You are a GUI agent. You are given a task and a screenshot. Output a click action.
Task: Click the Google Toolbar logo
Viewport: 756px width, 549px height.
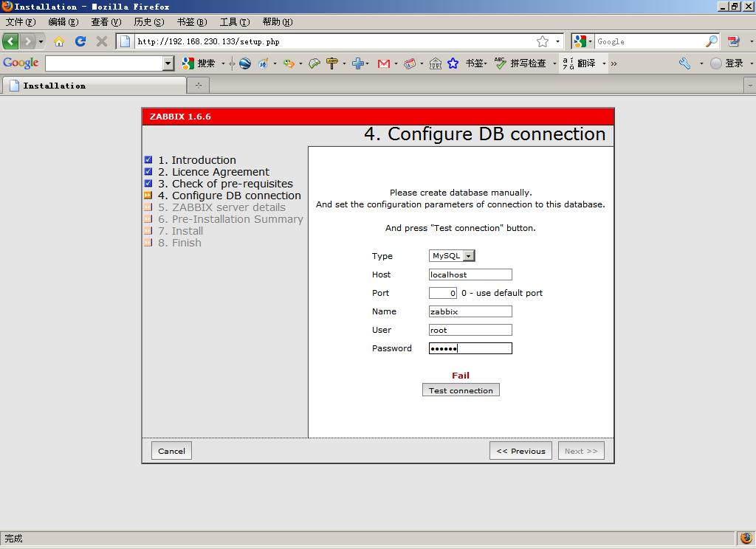click(21, 63)
